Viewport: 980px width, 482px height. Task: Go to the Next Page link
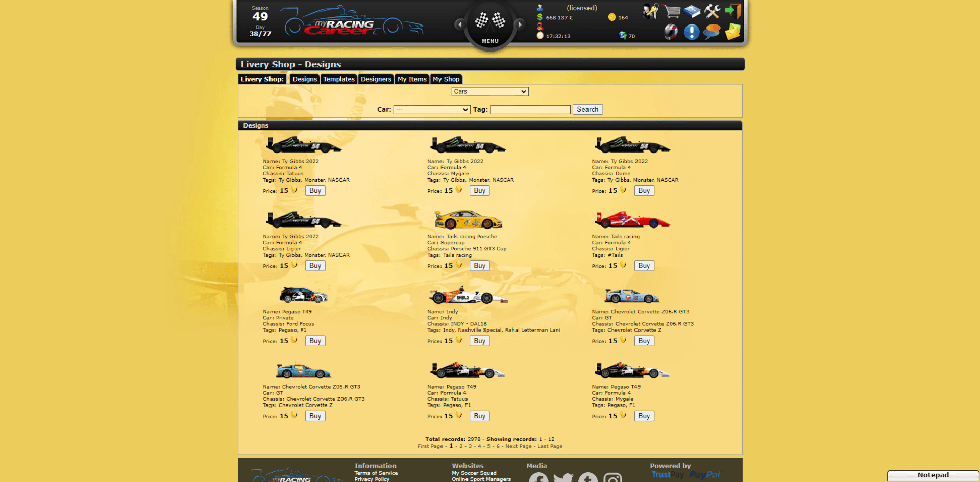pos(519,446)
